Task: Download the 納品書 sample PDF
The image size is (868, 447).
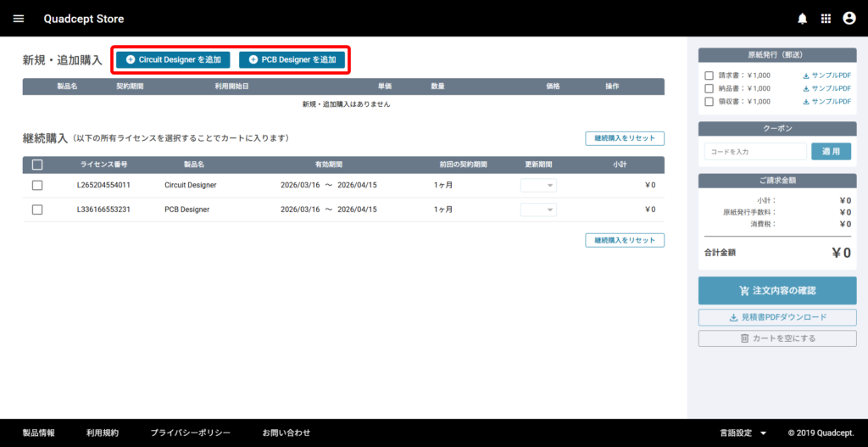Action: [x=826, y=88]
